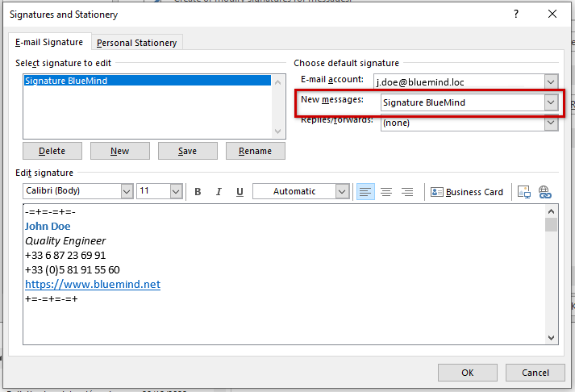Expand the New messages signature dropdown
575x392 pixels.
(x=551, y=102)
